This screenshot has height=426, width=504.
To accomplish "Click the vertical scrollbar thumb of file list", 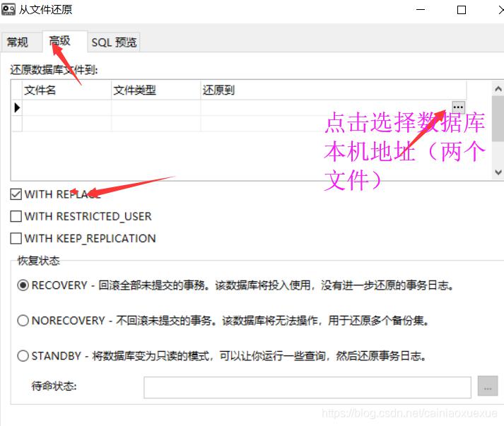I will 498,118.
